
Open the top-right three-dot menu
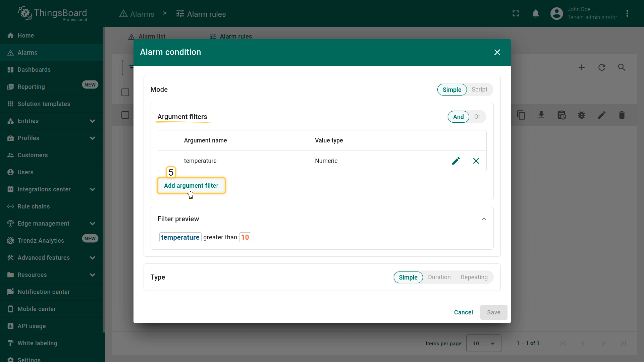627,13
